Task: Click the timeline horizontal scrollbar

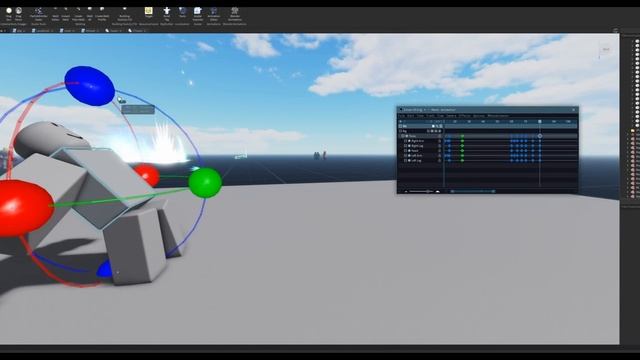Action: (474, 191)
